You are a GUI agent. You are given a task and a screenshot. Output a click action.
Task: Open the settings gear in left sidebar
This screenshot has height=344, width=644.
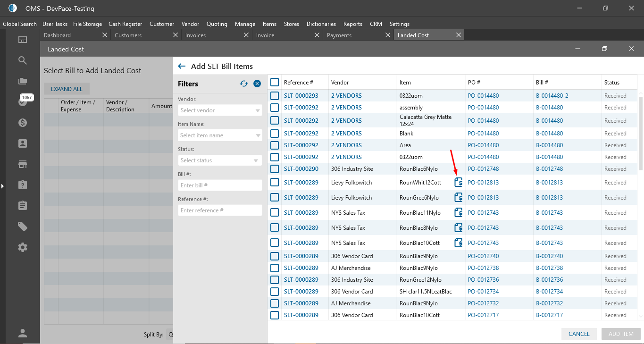tap(23, 247)
